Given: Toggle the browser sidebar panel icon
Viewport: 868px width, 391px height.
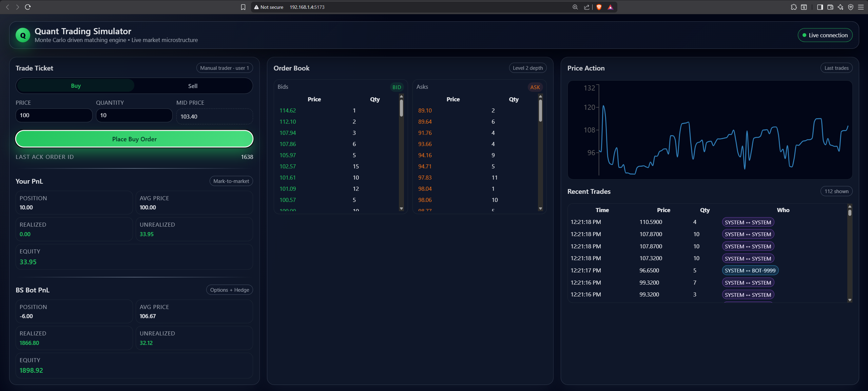Looking at the screenshot, I should click(x=820, y=7).
